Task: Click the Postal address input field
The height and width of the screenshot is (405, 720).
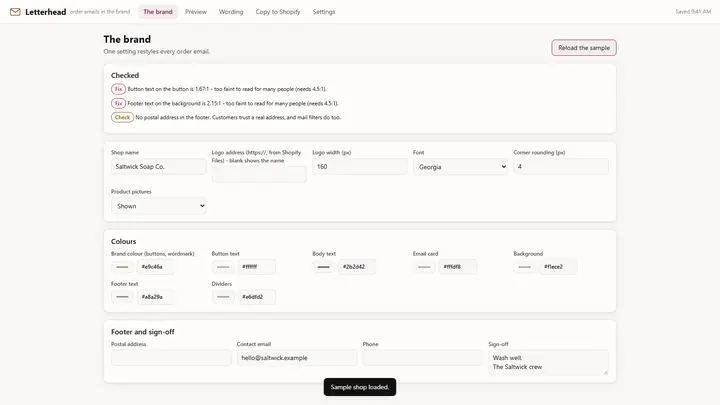Action: [x=171, y=358]
